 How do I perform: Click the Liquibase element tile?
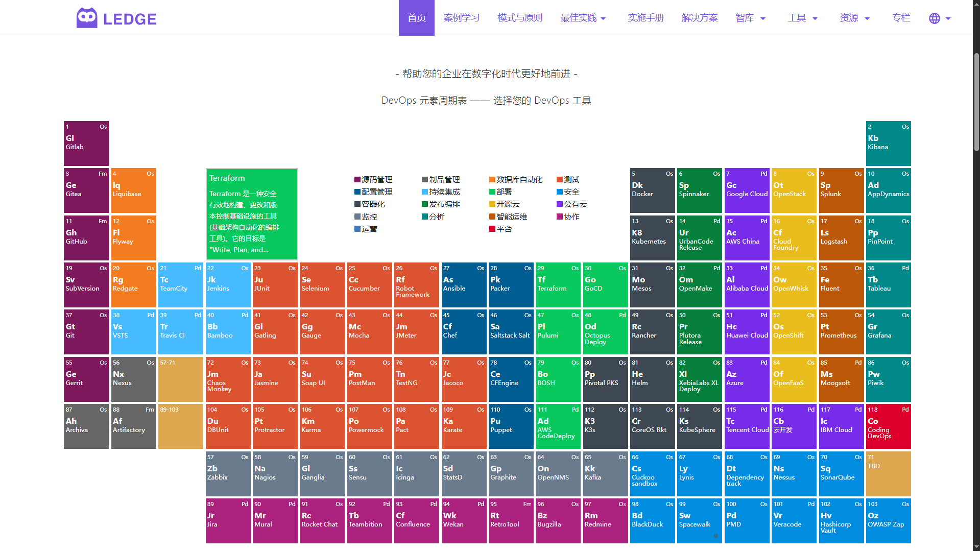tap(134, 190)
